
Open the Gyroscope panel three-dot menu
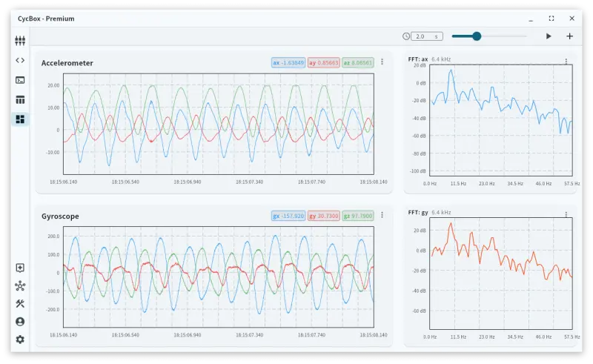(382, 215)
